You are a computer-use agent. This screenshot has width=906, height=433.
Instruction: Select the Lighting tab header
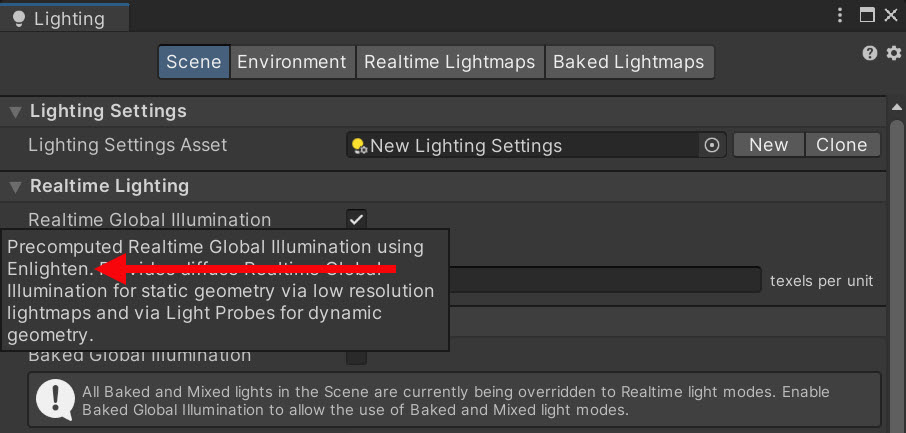(x=65, y=19)
